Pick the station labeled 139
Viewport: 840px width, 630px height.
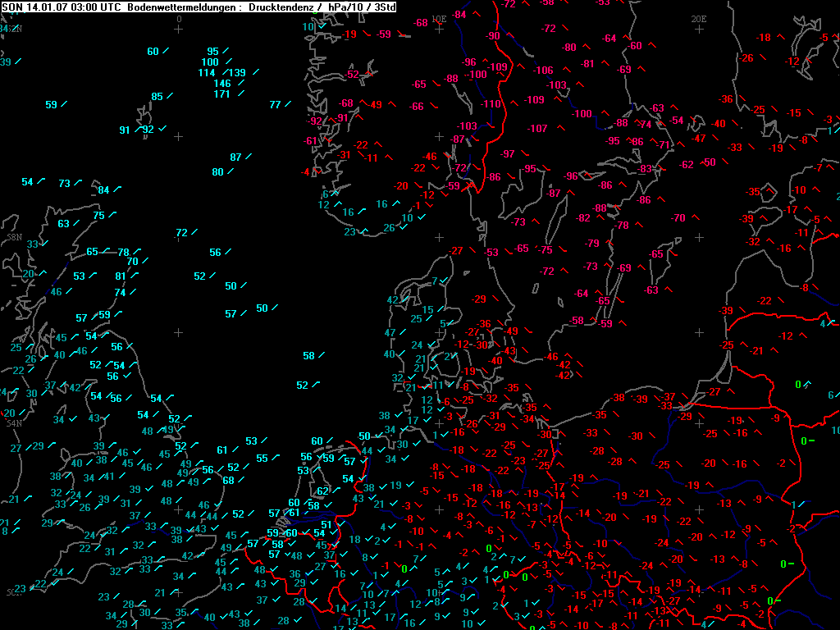tap(237, 73)
